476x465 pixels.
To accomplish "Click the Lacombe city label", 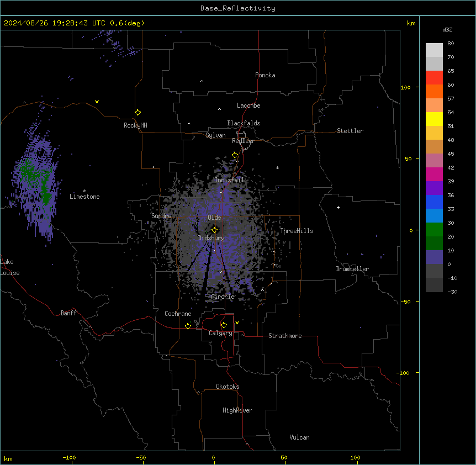I will tap(248, 105).
